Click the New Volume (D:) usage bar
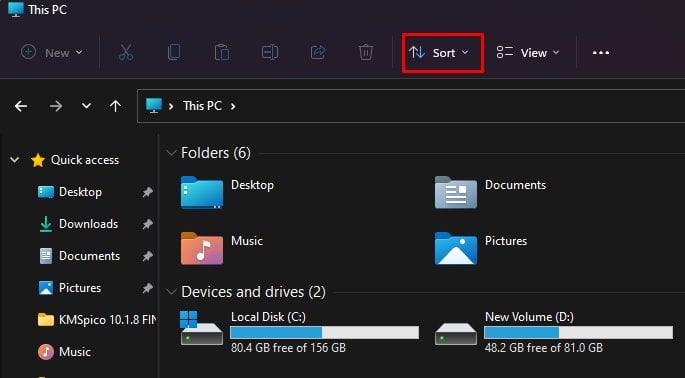The height and width of the screenshot is (378, 685). point(578,333)
